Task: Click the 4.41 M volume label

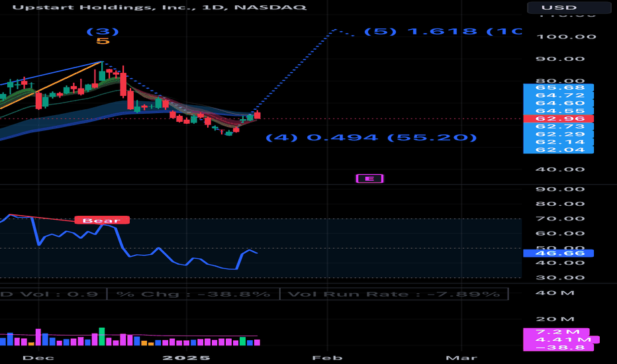Action: click(x=561, y=340)
